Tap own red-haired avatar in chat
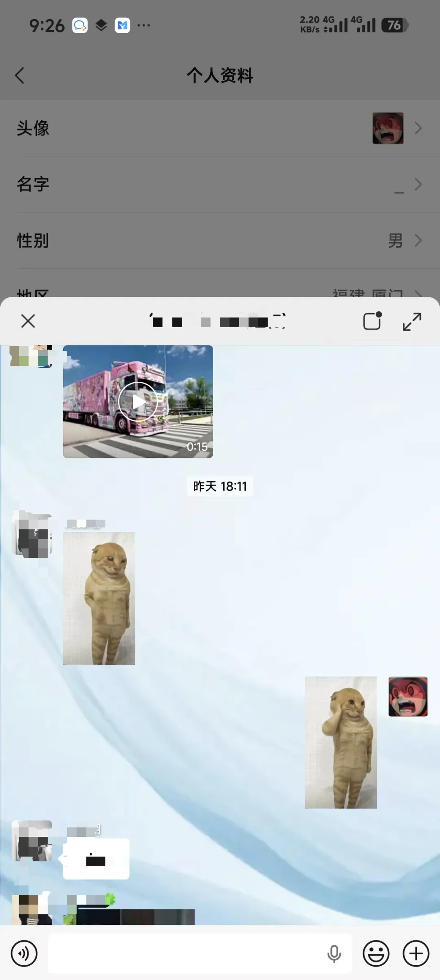440x980 pixels. [408, 697]
